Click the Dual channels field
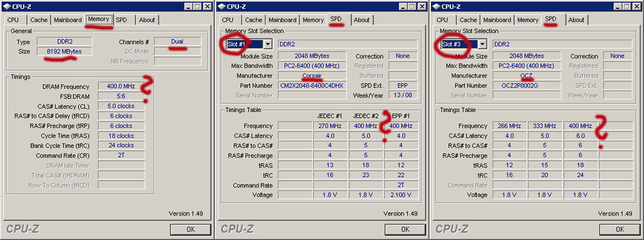Screen dimensions: 644x240 pos(177,42)
